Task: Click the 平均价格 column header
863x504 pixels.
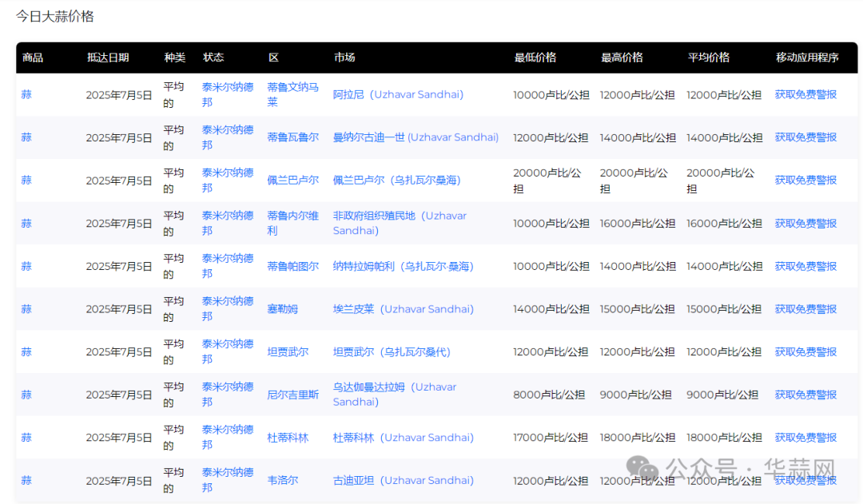Action: (x=708, y=58)
